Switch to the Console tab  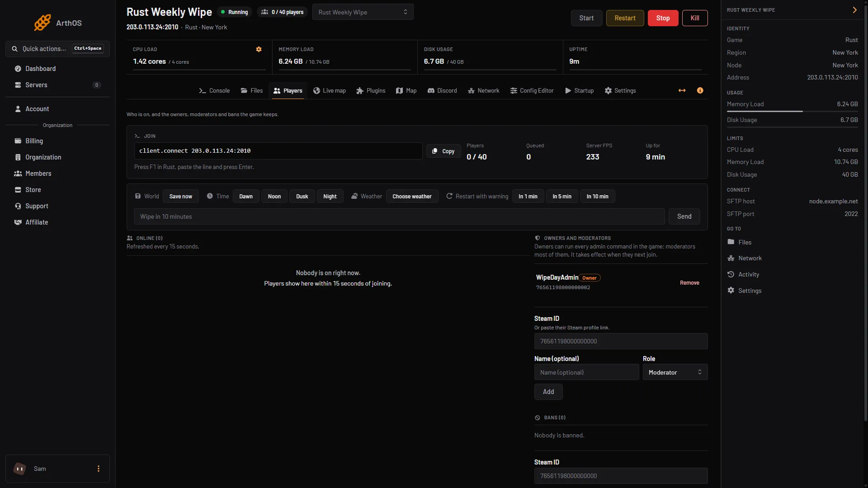(214, 91)
